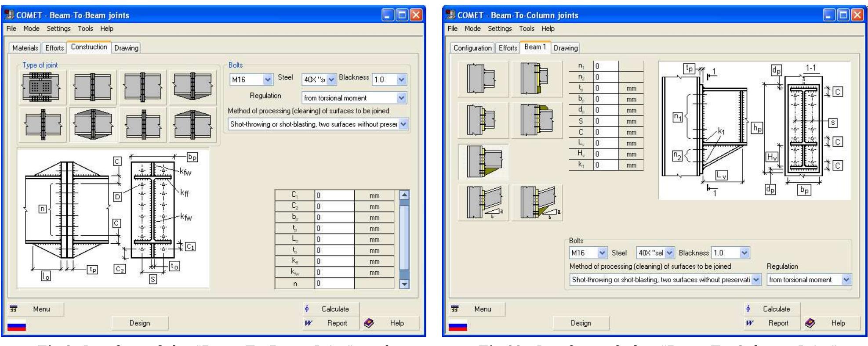Image resolution: width=868 pixels, height=346 pixels.
Task: Expand the Regulation dropdown in Beam-To-Beam window
Action: (401, 98)
